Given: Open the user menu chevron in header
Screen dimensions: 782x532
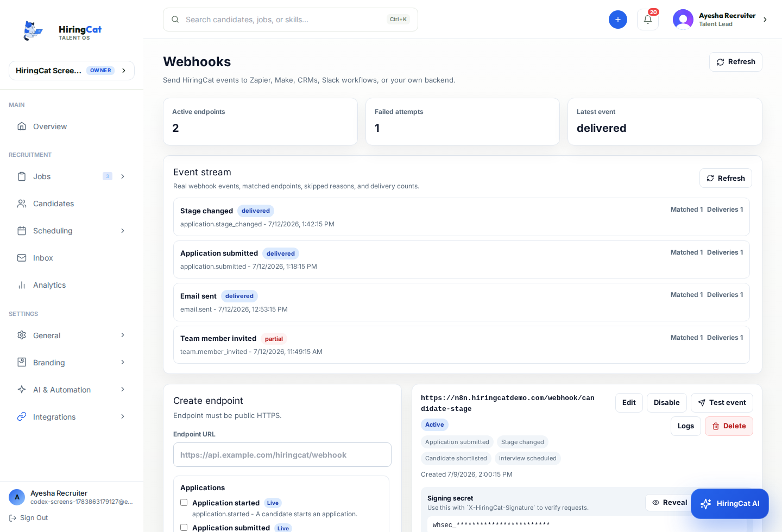Looking at the screenshot, I should point(765,20).
